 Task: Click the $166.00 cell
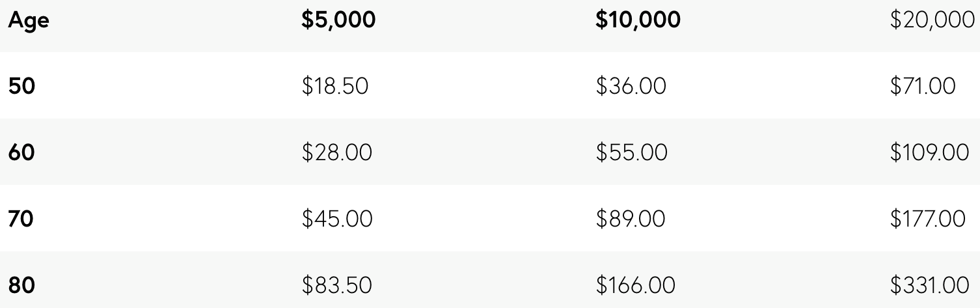tap(636, 286)
